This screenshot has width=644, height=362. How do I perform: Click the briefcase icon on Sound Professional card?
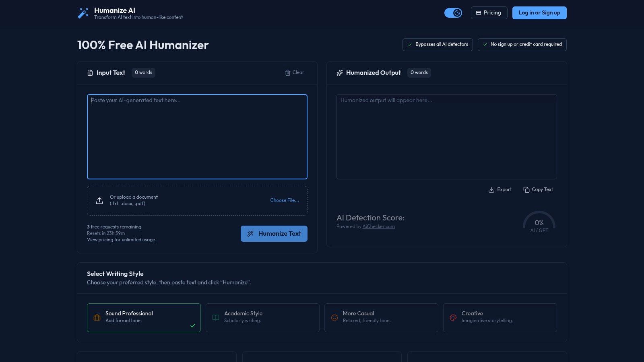pyautogui.click(x=97, y=317)
